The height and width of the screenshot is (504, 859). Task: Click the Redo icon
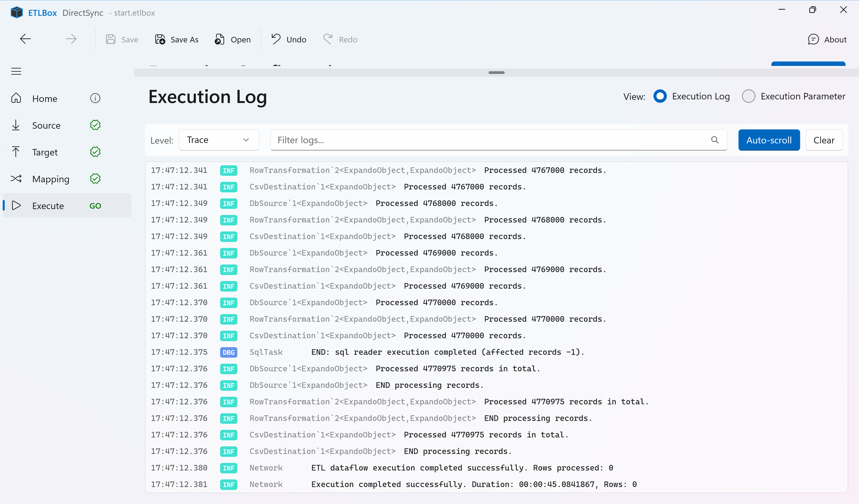(x=327, y=39)
